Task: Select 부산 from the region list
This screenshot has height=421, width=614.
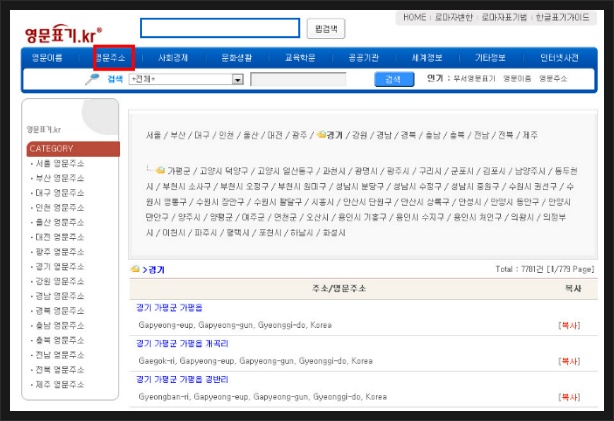Action: pyautogui.click(x=179, y=135)
